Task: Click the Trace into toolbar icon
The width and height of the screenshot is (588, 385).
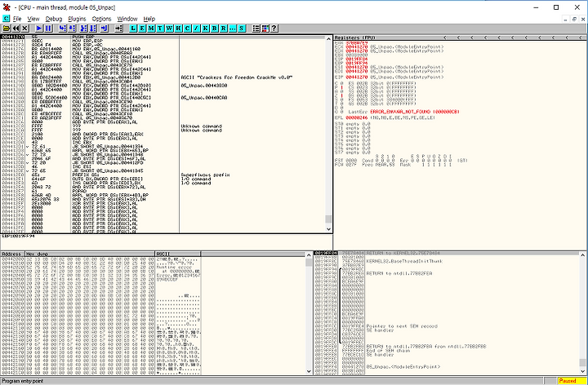Action: pos(83,28)
